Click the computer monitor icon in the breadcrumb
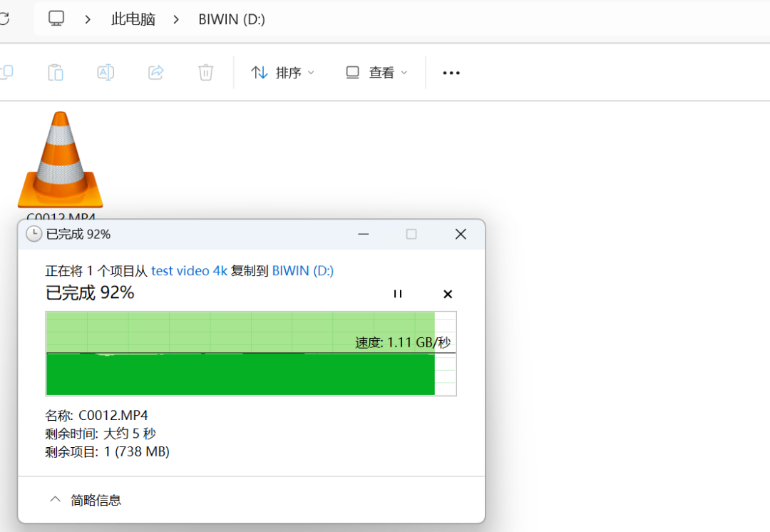Image resolution: width=770 pixels, height=532 pixels. tap(56, 19)
